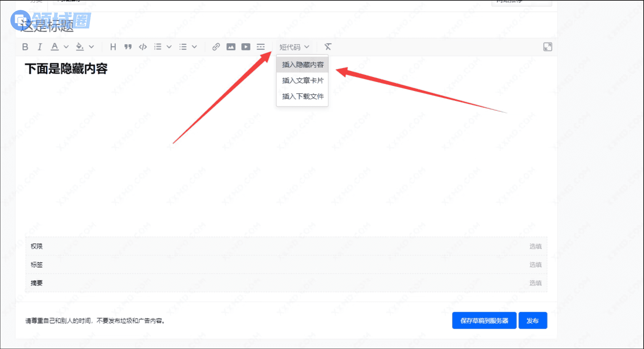
Task: Toggle bold formatting in the editor toolbar
Action: point(25,47)
